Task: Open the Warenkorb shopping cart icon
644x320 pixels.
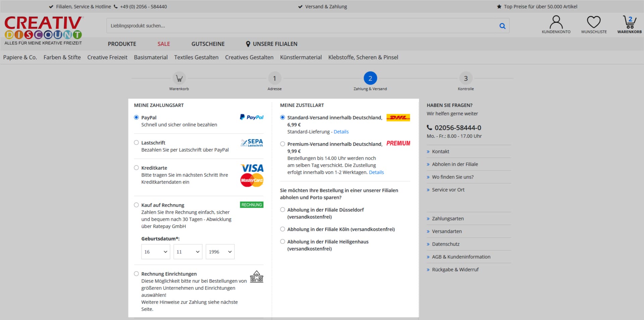Action: 629,23
